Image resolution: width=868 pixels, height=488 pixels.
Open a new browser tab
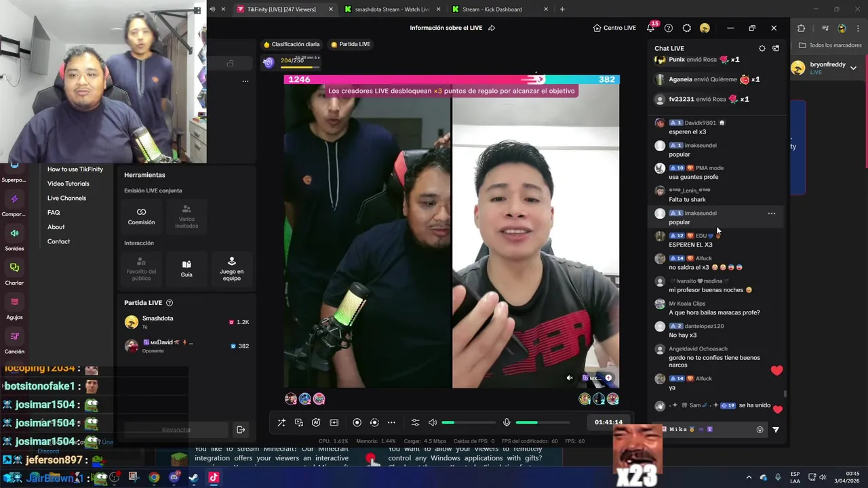562,9
